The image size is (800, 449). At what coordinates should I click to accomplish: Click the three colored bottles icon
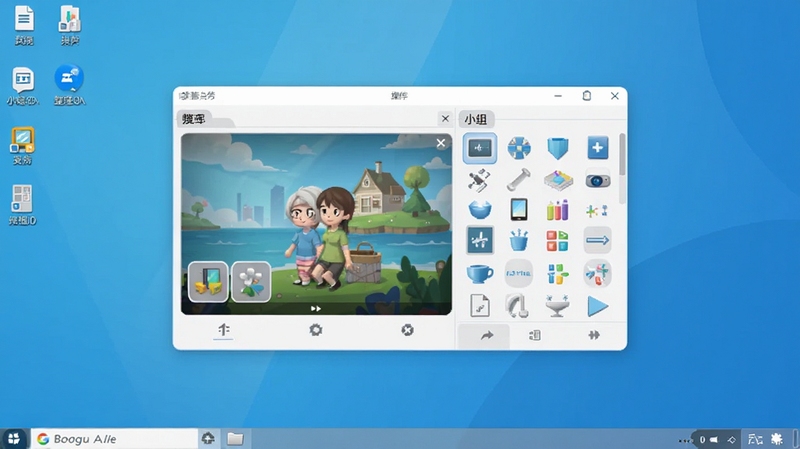click(558, 210)
